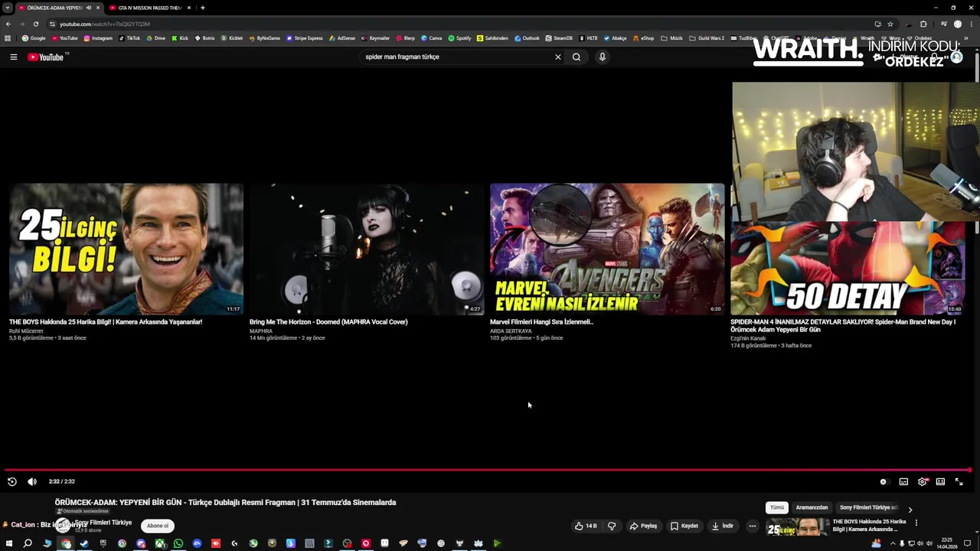This screenshot has height=551, width=980.
Task: Open a new browser tab
Action: tap(203, 8)
